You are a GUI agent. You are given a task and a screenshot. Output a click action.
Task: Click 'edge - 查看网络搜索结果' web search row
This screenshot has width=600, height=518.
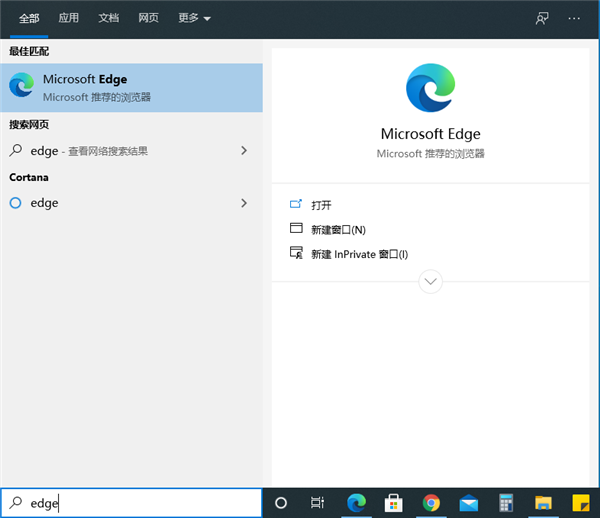click(x=131, y=150)
